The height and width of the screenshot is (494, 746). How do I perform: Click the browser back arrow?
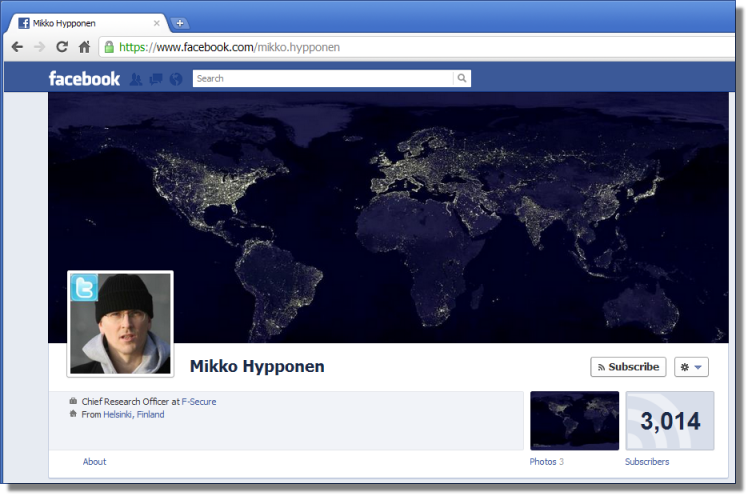click(x=17, y=47)
